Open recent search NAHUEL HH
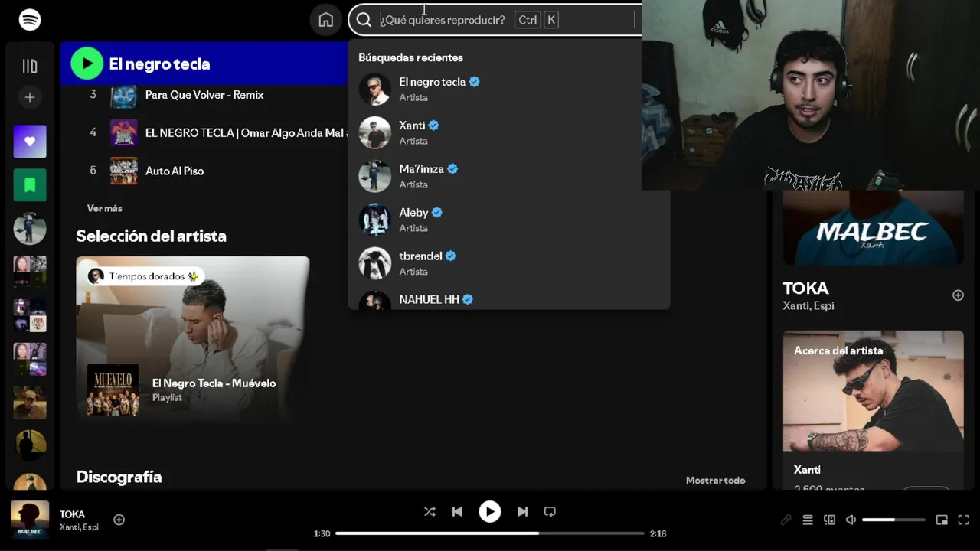This screenshot has height=551, width=980. 508,299
